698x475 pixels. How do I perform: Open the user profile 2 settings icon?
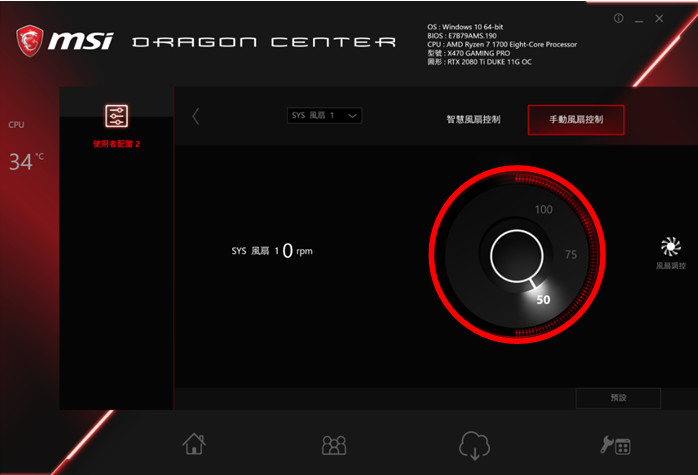coord(117,116)
